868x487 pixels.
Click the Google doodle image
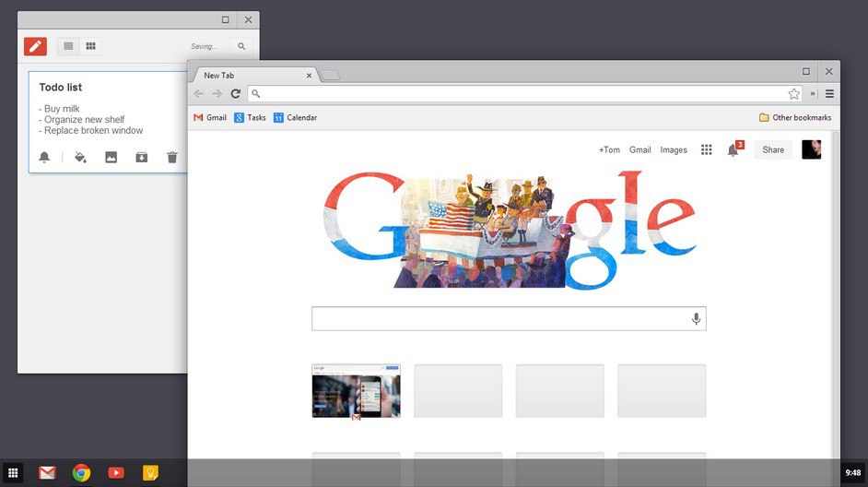510,231
